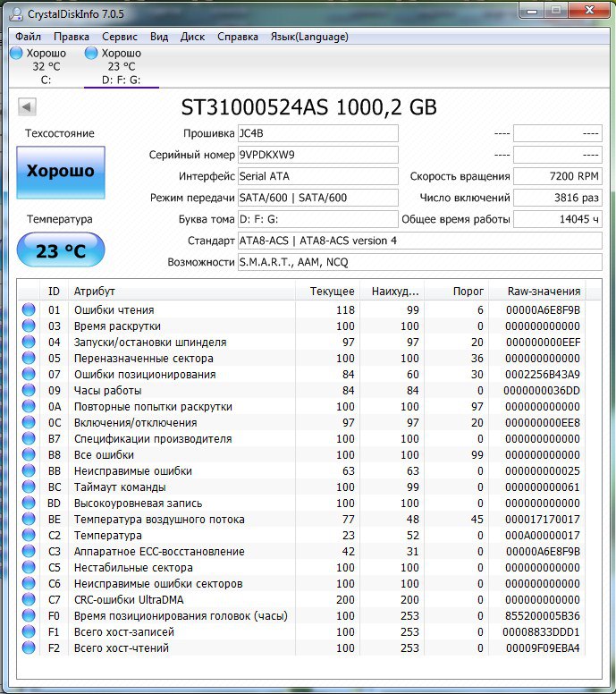Click status orb of Время позиционирования головок row
This screenshot has height=694, width=616.
pyautogui.click(x=29, y=615)
